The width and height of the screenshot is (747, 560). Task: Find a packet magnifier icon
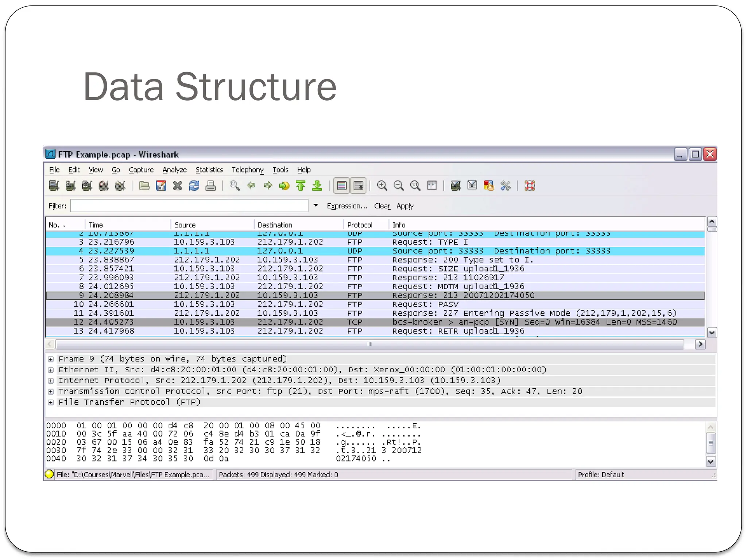(x=235, y=186)
